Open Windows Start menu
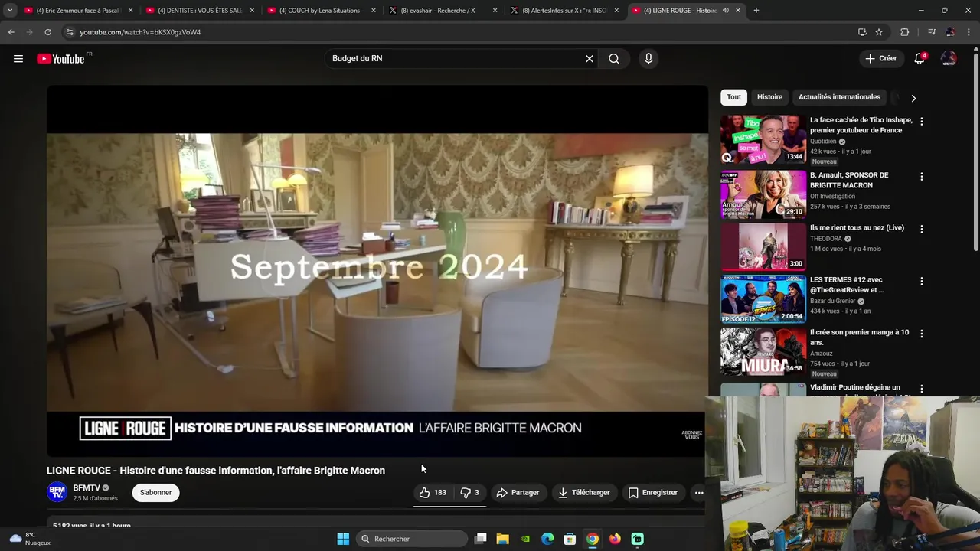The width and height of the screenshot is (980, 551). [343, 539]
